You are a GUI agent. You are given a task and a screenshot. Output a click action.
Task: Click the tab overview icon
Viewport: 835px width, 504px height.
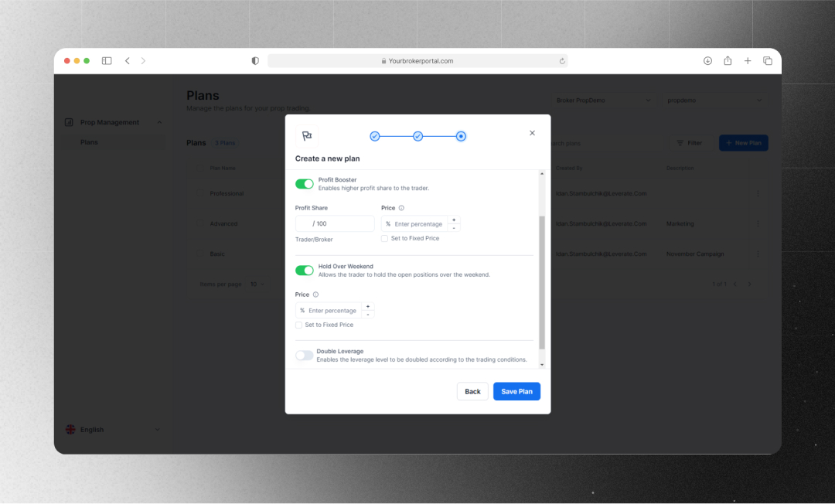768,61
